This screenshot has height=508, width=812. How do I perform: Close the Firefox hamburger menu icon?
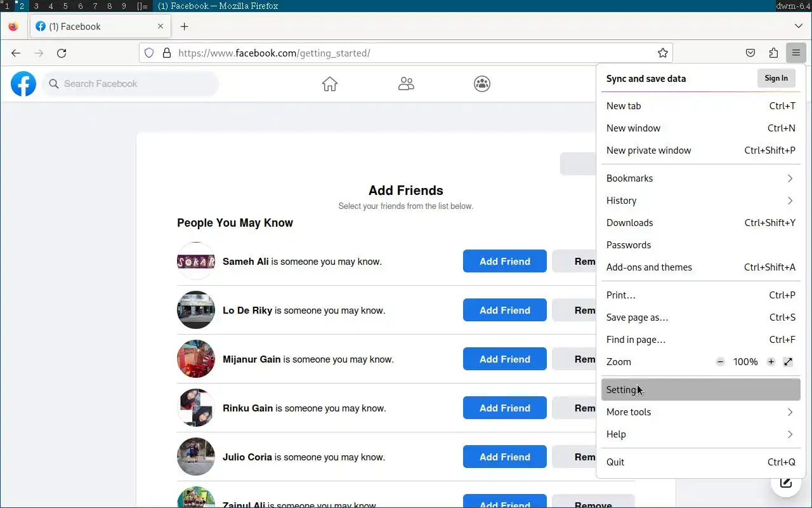[x=796, y=53]
